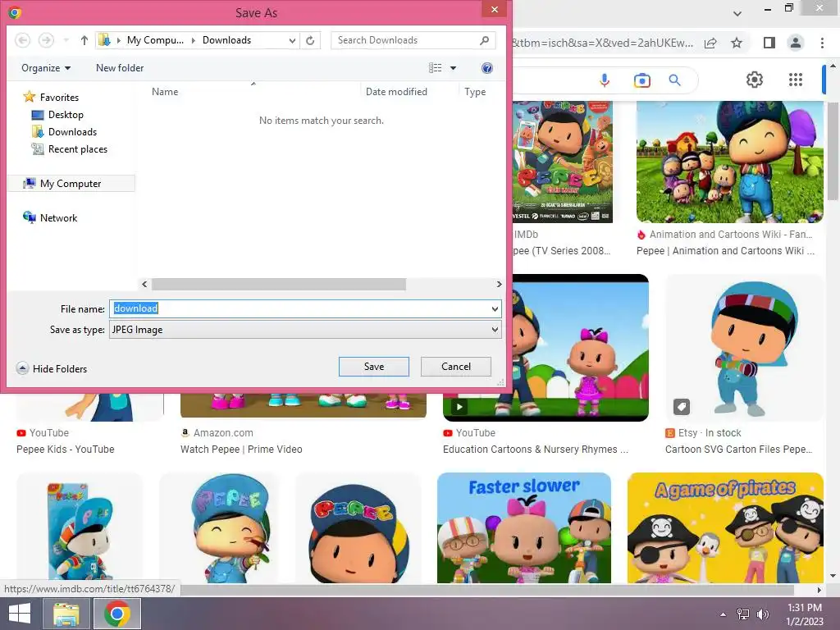Open the Save As dialog help icon

coord(487,68)
